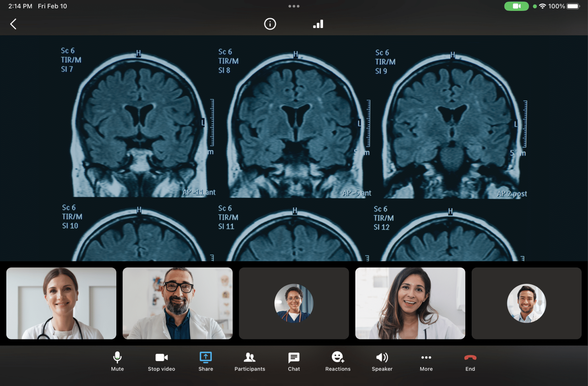Open the hidden controls ellipsis at top center

pos(294,6)
